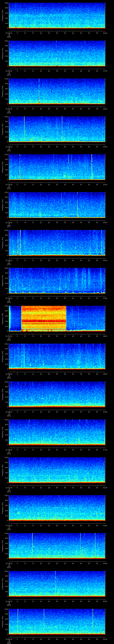114x644 pixels.
Task: Select the spectrogram panel beginning at 22:29:00
Action: [x=57, y=16]
